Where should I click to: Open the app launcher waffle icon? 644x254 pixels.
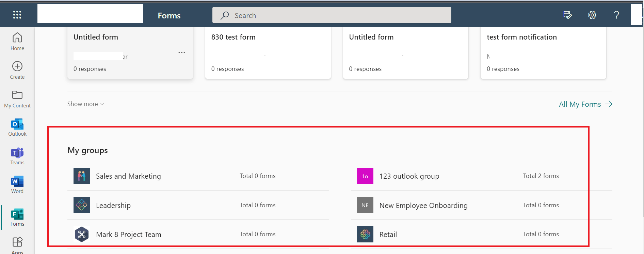(17, 15)
